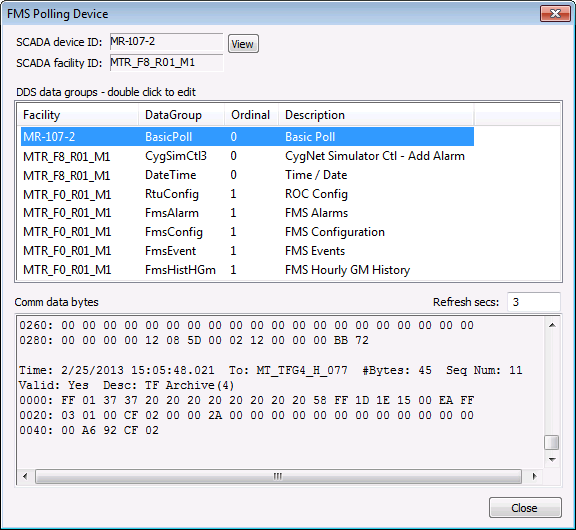576x530 pixels.
Task: Click the Description column header
Action: (x=376, y=115)
